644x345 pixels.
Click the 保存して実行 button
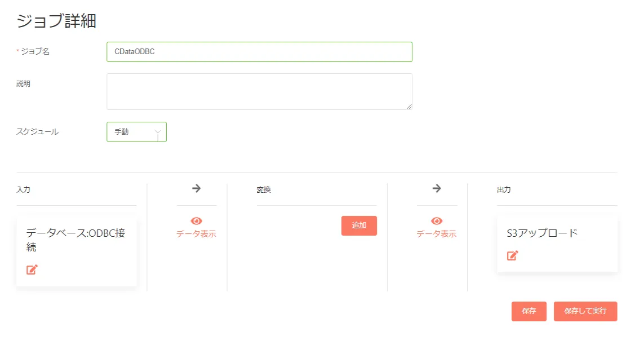coord(585,311)
